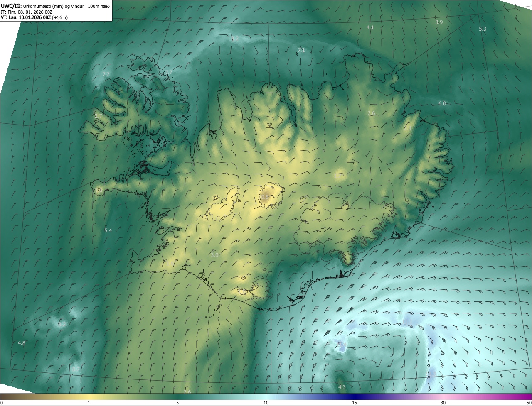The height and width of the screenshot is (406, 532).
Task: Click the map value label '4.1'
Action: 370,27
